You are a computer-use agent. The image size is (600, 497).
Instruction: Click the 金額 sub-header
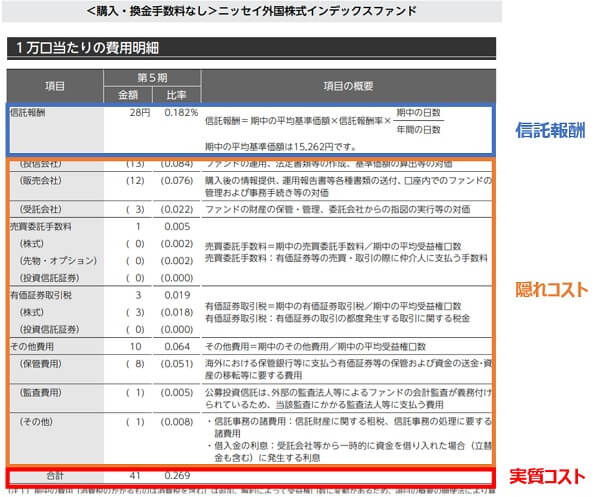coord(128,95)
